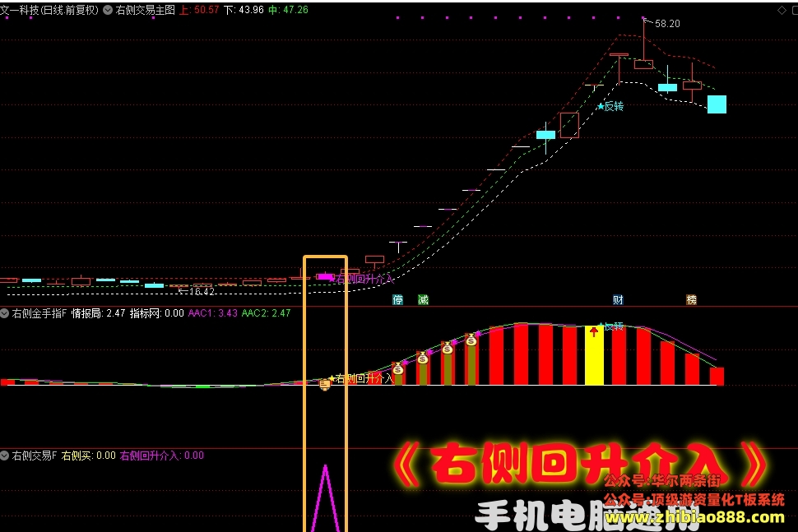
Task: Click the 右侧金手指F panel title
Action: pyautogui.click(x=39, y=313)
